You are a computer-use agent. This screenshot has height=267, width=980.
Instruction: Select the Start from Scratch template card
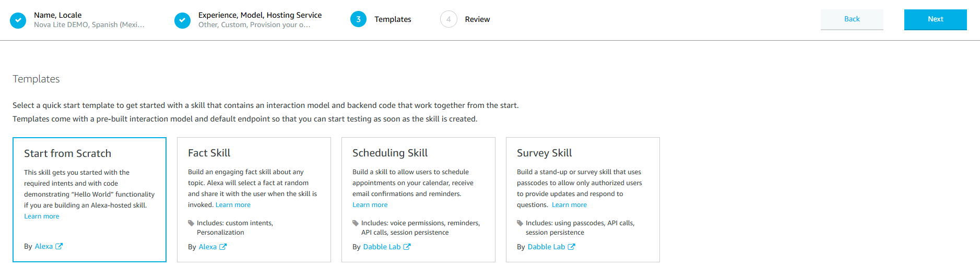tap(89, 153)
